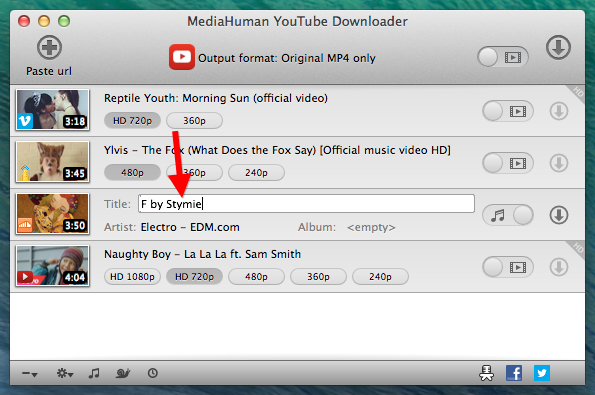595x395 pixels.
Task: Open the Reptile Youth video thumbnail
Action: click(52, 110)
